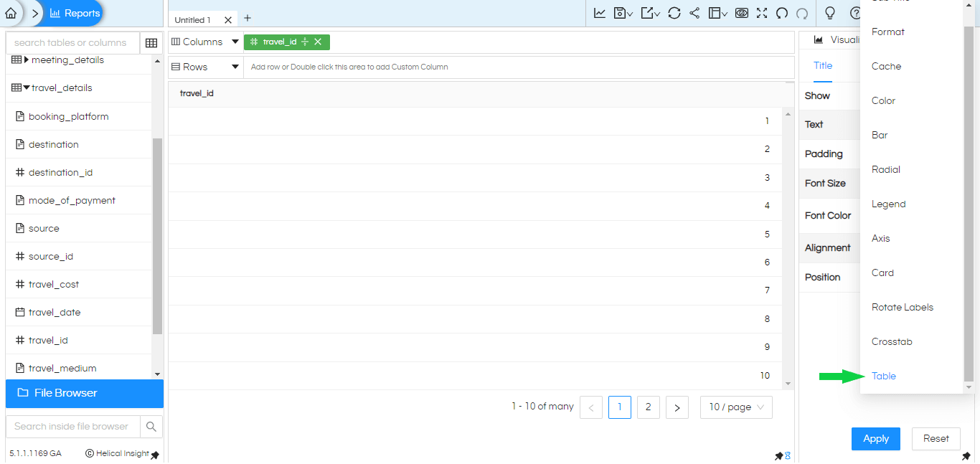Apply the visualization settings
The height and width of the screenshot is (464, 980).
[876, 439]
